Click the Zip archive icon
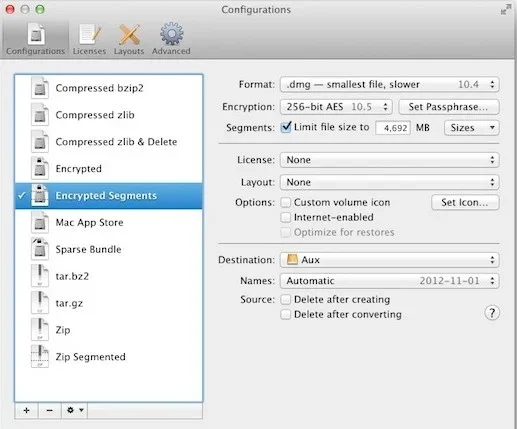Screen dimensions: 517x429 40,330
